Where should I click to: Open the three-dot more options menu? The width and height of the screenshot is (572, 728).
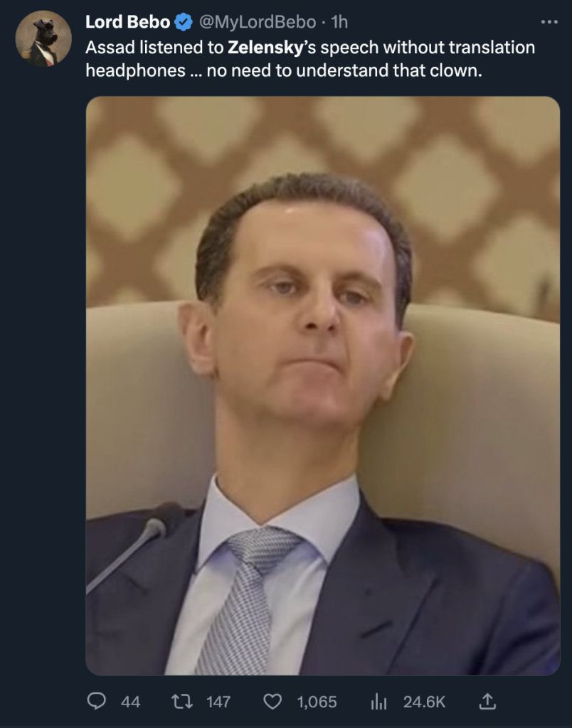pos(549,22)
